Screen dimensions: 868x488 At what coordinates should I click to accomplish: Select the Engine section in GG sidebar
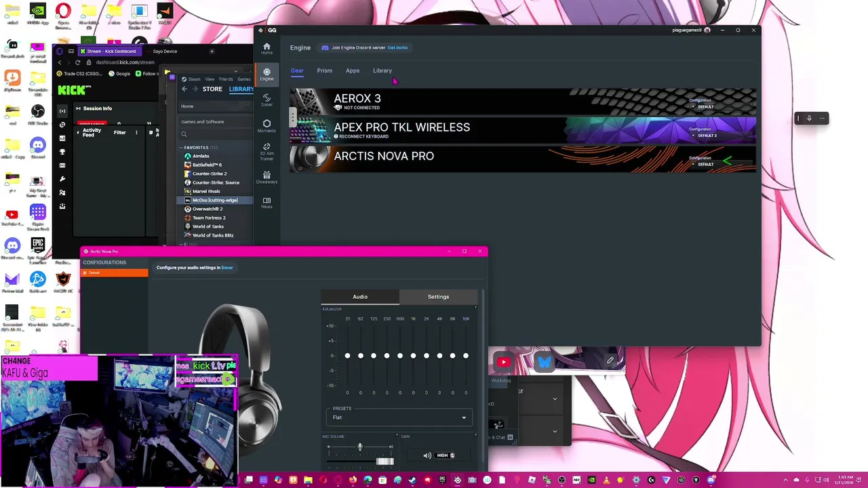coord(267,74)
